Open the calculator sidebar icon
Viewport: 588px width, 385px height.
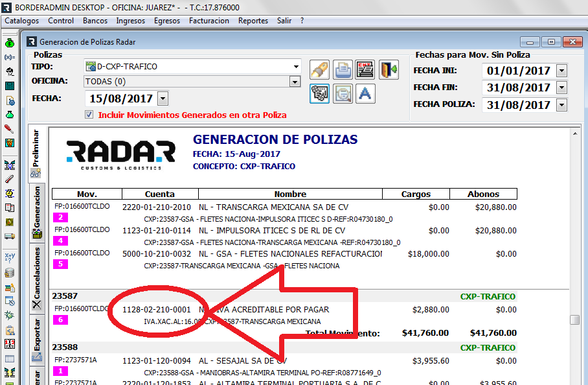[x=9, y=86]
